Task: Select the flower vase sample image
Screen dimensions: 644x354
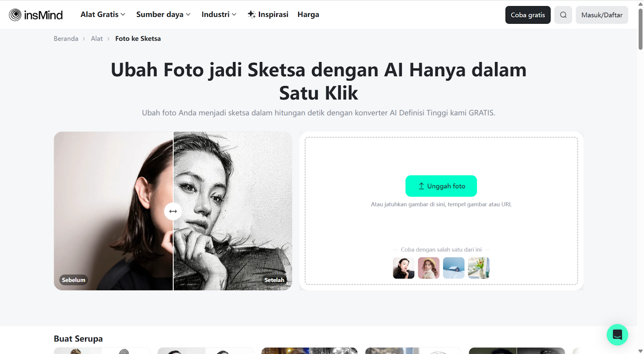Action: click(479, 268)
